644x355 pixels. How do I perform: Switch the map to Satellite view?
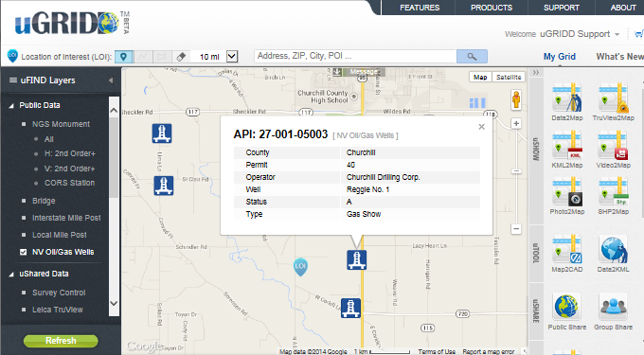pos(509,78)
